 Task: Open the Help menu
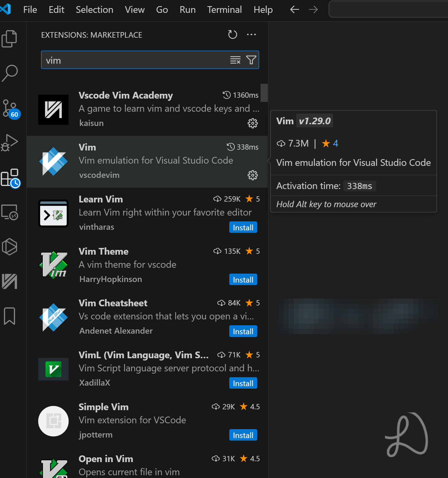pos(263,10)
